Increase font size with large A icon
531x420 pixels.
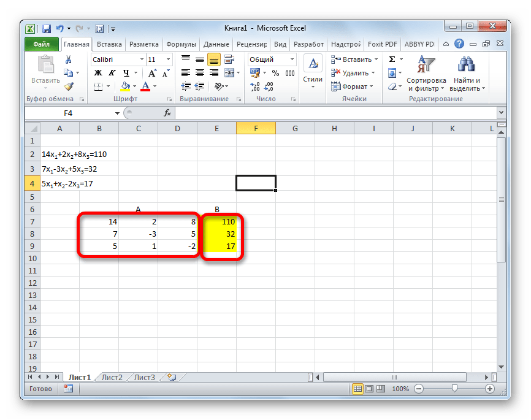[x=152, y=73]
